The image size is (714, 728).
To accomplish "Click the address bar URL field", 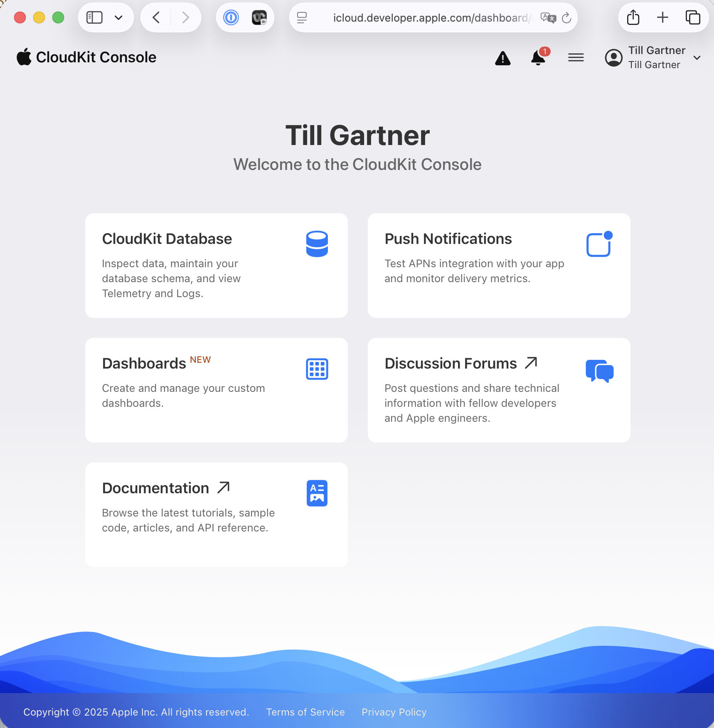I will pos(430,17).
